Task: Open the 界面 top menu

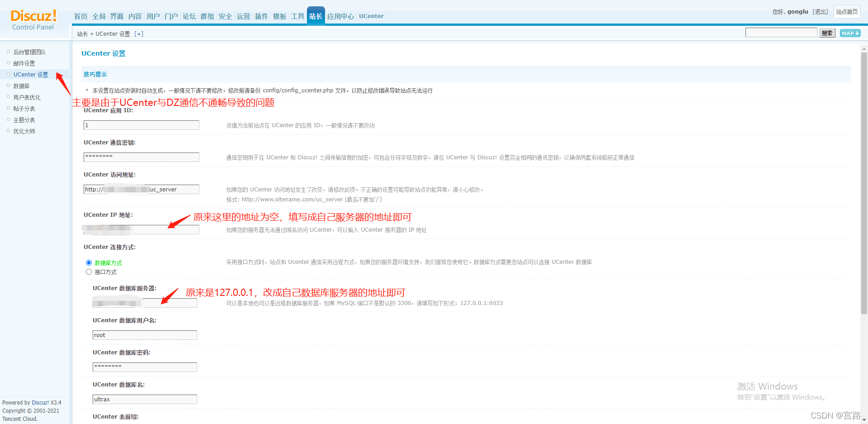Action: click(117, 16)
